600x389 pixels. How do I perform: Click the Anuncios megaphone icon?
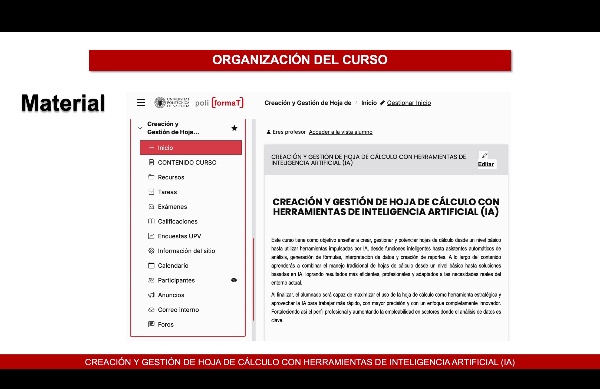pos(151,295)
